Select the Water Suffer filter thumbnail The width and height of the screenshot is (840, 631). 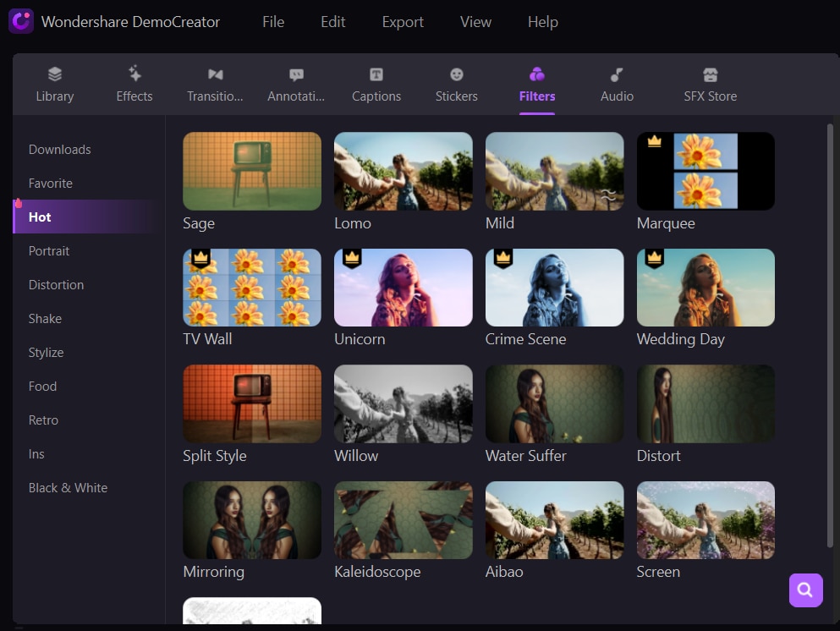pos(554,403)
